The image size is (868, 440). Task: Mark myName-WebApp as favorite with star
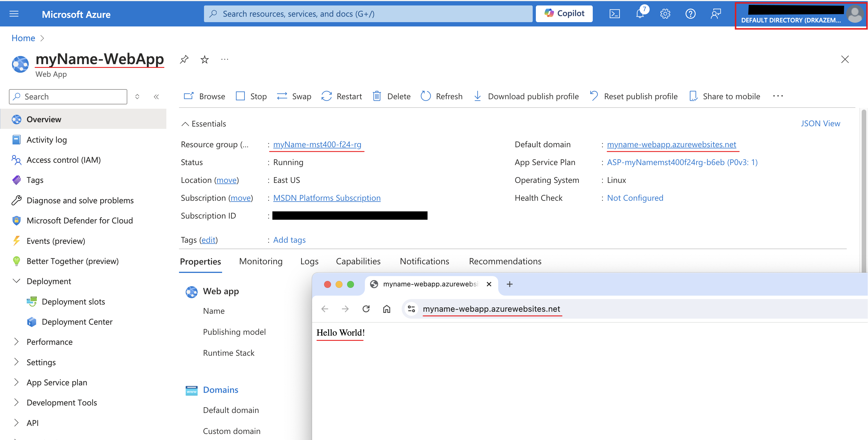[x=205, y=59]
